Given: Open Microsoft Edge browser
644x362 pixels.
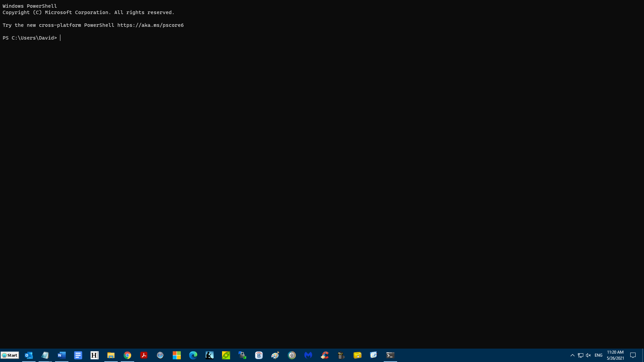Looking at the screenshot, I should (x=193, y=355).
